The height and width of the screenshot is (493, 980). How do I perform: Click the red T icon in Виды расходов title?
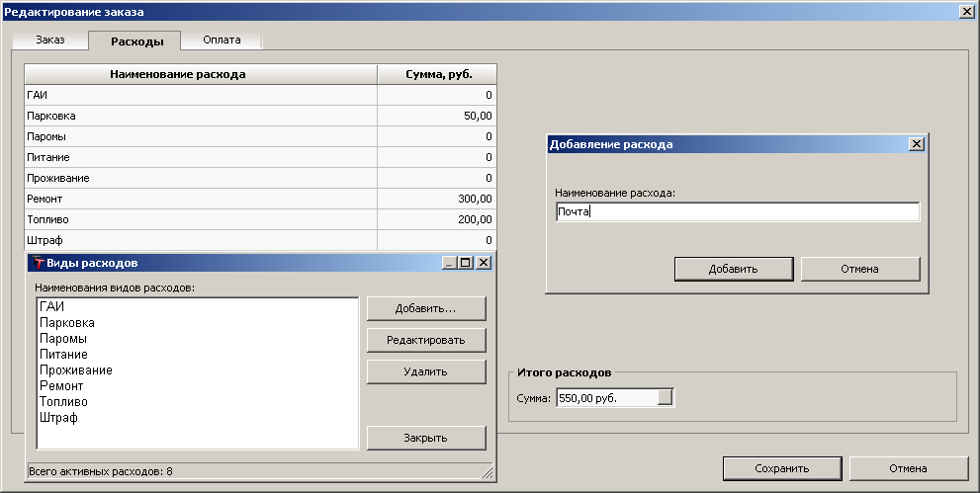click(39, 263)
